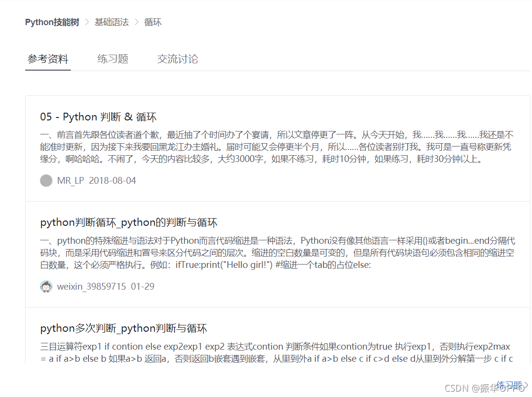Switch to the 练习题 tab
Image resolution: width=532 pixels, height=397 pixels.
113,59
